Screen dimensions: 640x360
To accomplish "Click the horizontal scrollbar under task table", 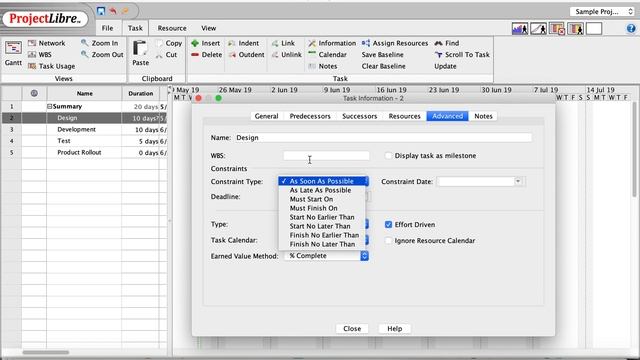I will (x=46, y=352).
